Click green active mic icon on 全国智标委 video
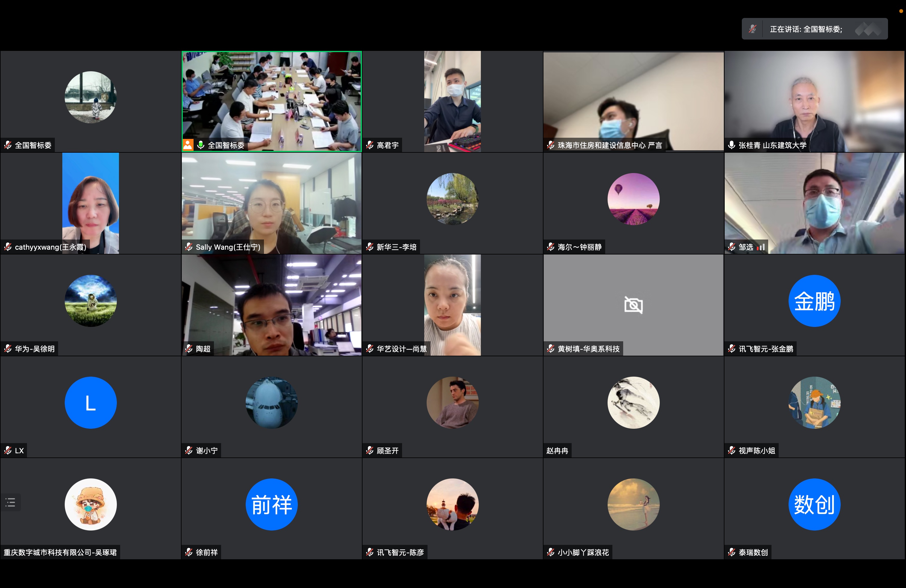 201,145
